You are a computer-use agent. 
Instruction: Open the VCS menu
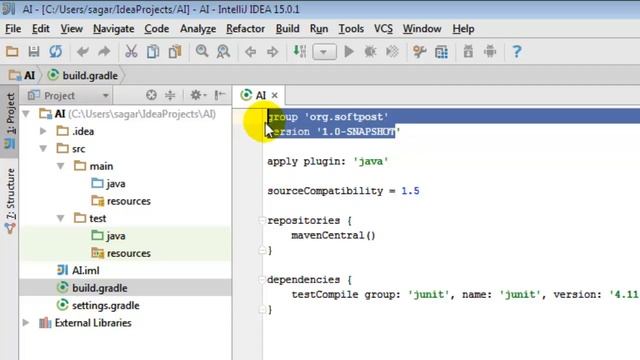[383, 29]
